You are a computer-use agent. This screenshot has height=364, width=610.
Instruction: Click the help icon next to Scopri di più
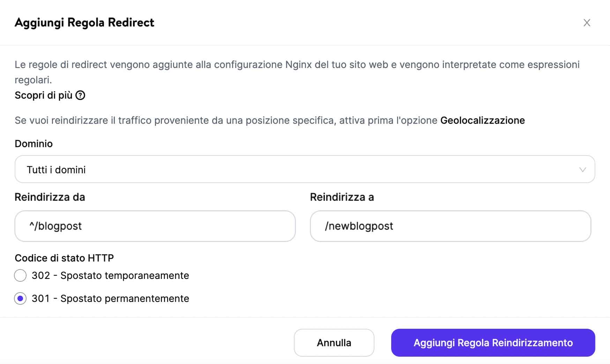[x=81, y=95]
